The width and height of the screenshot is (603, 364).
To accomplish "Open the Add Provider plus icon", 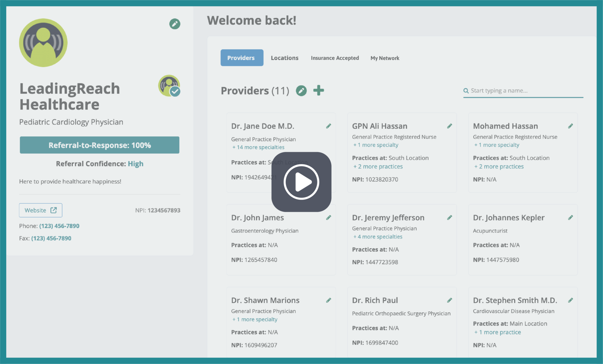I will [x=319, y=90].
